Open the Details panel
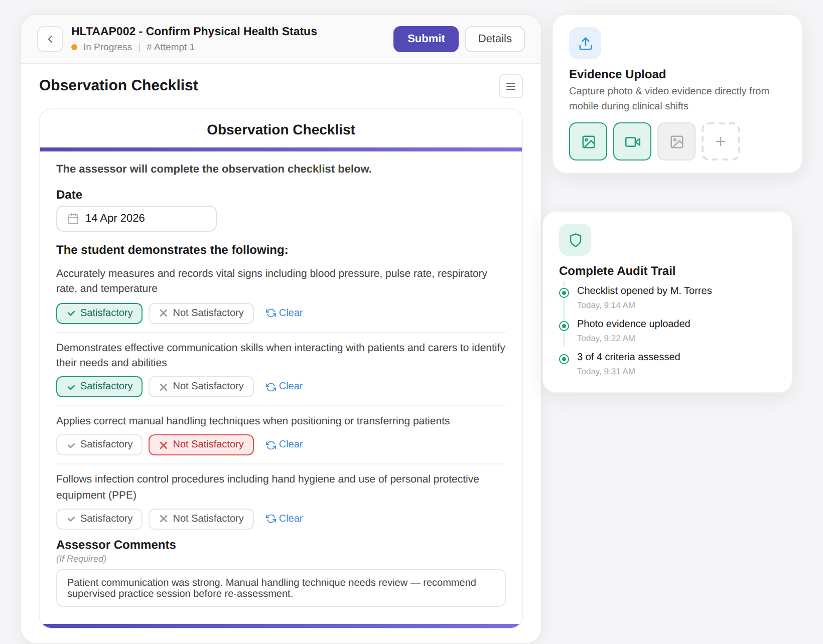Screen dimensions: 823x644 (x=495, y=39)
